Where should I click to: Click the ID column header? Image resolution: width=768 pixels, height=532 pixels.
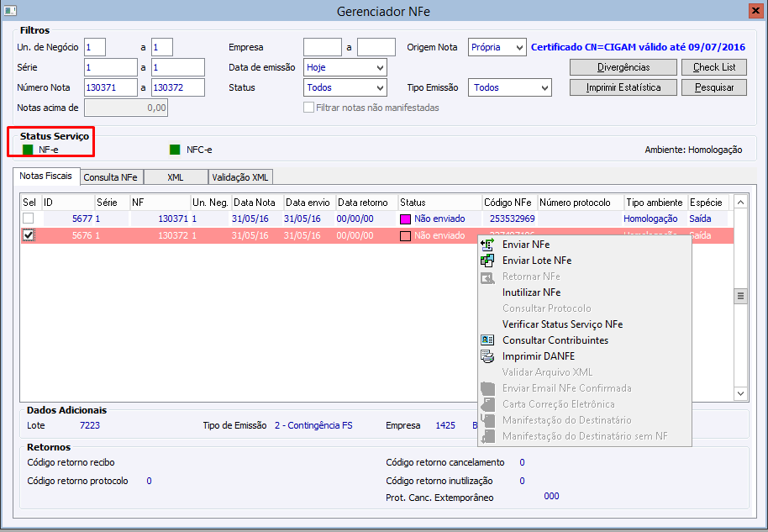(x=68, y=203)
